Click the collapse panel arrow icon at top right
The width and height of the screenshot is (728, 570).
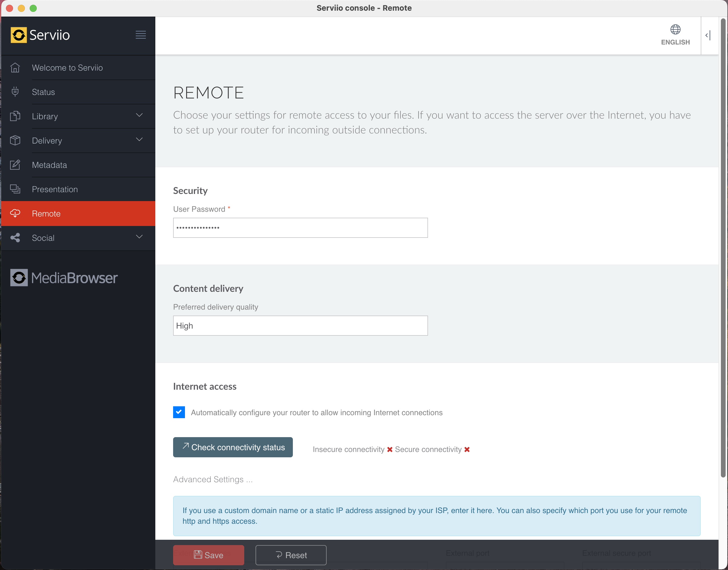pos(708,35)
